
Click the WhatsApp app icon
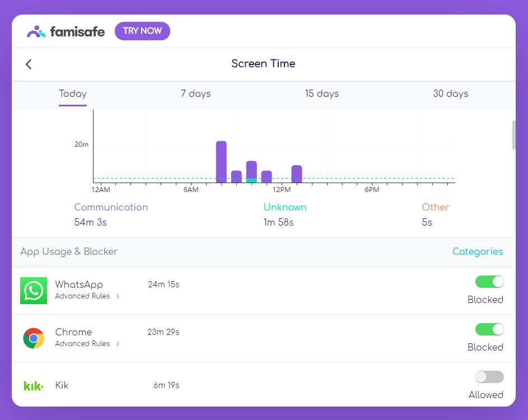coord(34,291)
